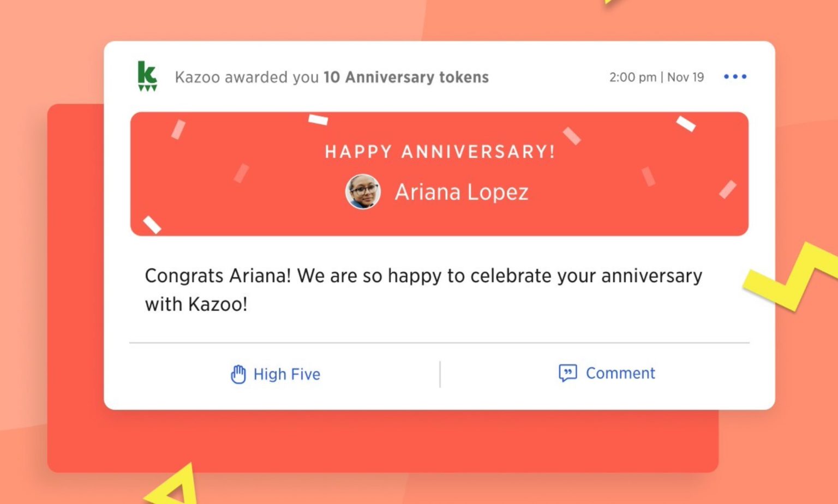Click the 2:00 pm Nov 19 timestamp
Viewport: 838px width, 504px height.
tap(656, 77)
